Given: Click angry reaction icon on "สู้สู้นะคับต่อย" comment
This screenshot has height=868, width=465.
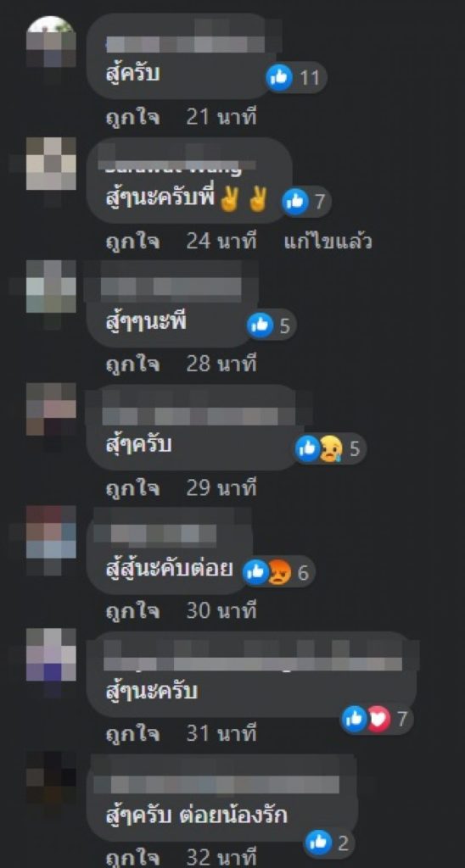Looking at the screenshot, I should coord(281,572).
